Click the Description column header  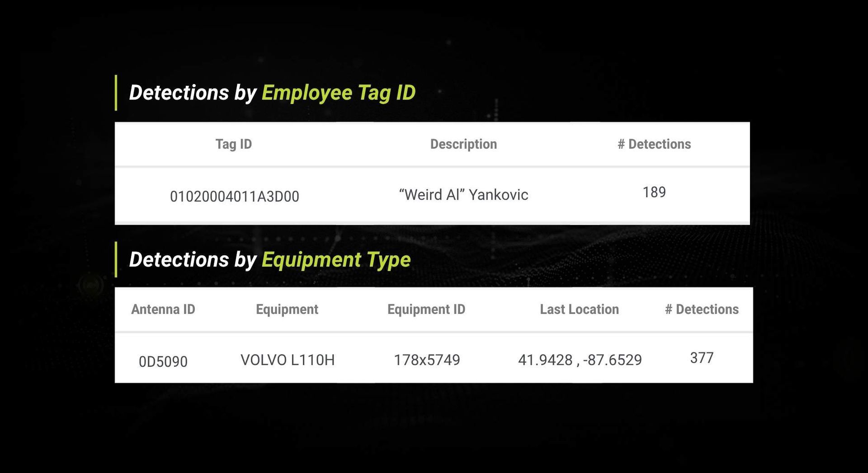(463, 144)
